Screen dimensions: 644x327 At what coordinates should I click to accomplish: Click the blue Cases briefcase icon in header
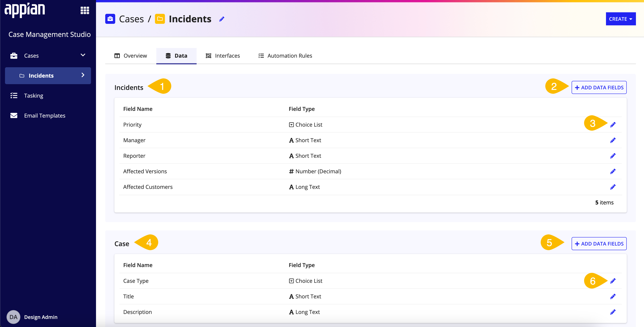tap(110, 19)
